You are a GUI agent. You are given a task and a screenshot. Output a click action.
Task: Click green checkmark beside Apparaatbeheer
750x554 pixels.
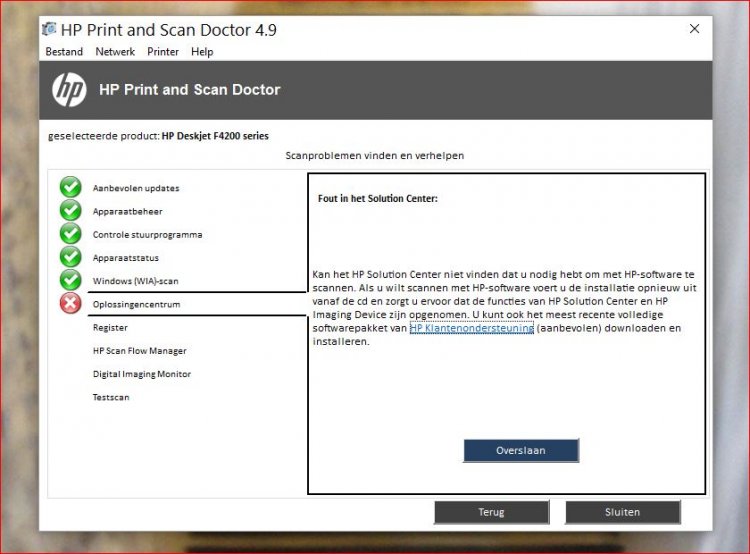pos(70,211)
